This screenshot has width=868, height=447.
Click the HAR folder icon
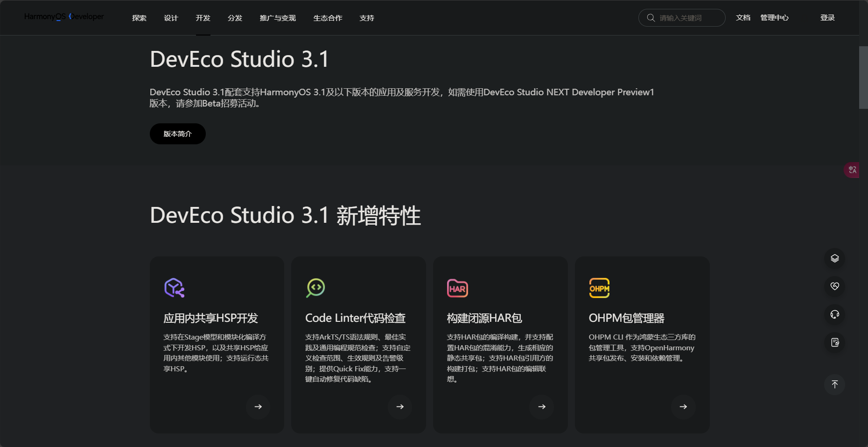pos(457,288)
